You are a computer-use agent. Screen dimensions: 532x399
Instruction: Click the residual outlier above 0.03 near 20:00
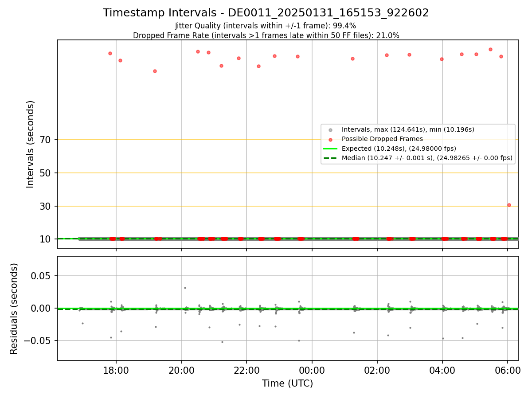pyautogui.click(x=185, y=288)
